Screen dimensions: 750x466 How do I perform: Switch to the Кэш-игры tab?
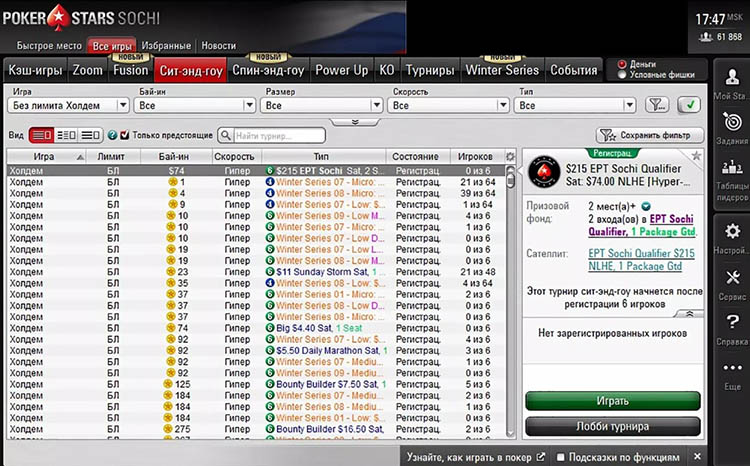35,70
